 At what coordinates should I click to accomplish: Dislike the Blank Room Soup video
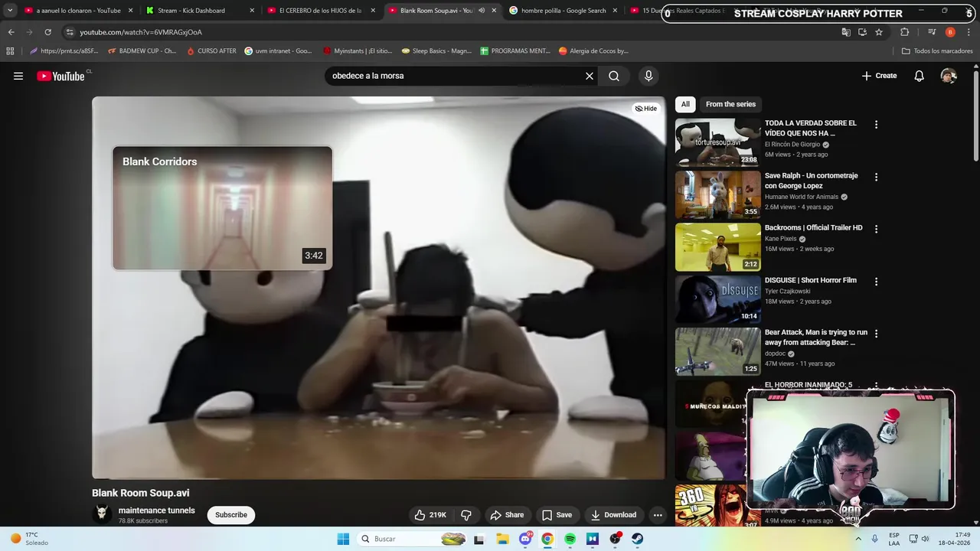(465, 515)
